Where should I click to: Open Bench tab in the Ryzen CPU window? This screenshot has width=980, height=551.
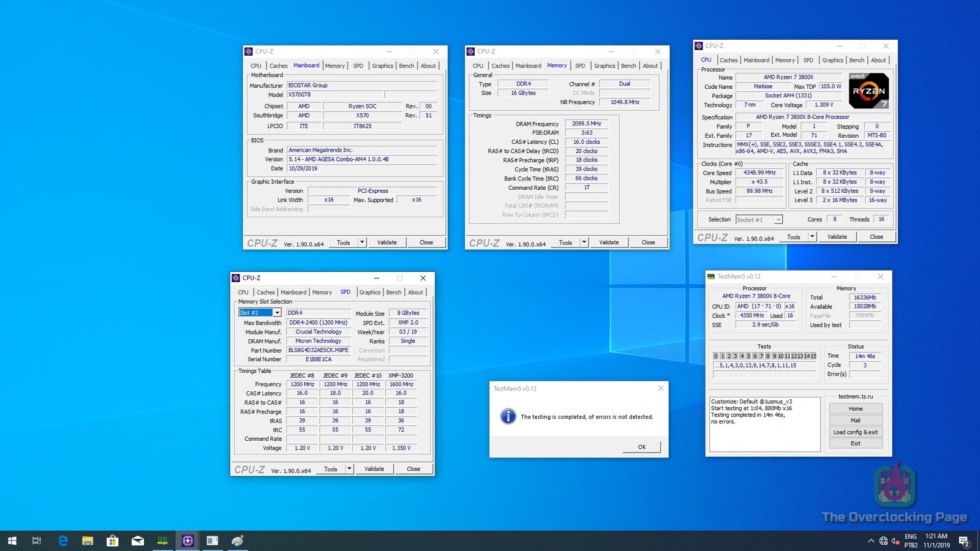point(856,60)
